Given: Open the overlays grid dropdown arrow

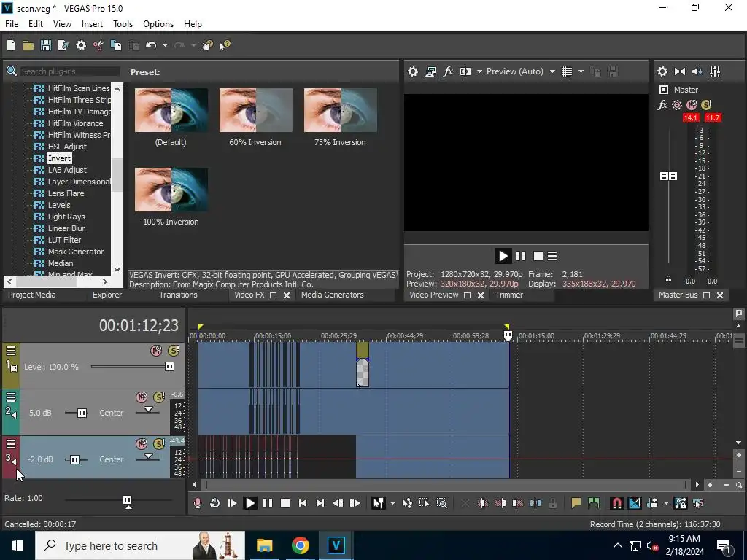Looking at the screenshot, I should pos(581,71).
